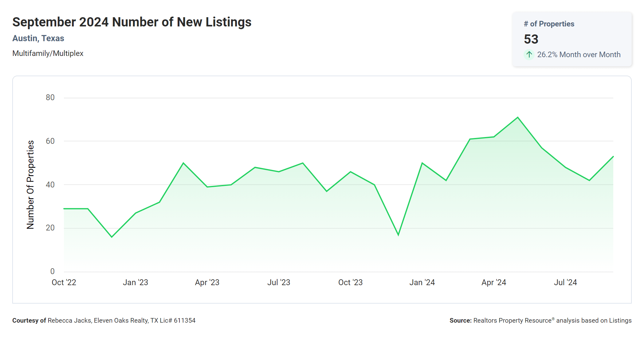
Task: Click the 'Austin, Texas' subtitle
Action: point(38,38)
